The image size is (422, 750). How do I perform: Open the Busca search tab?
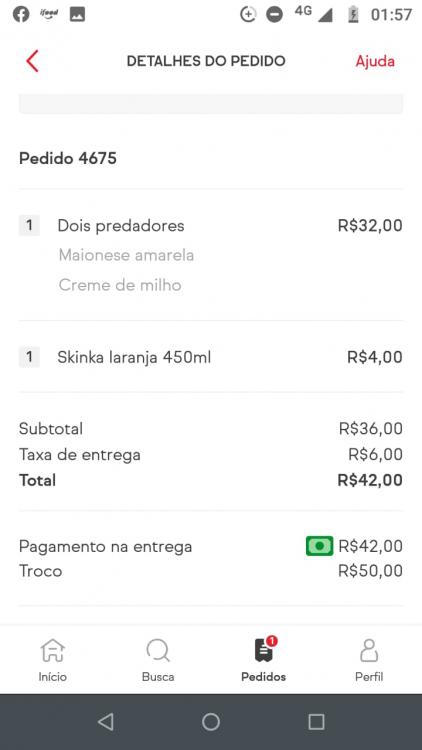pyautogui.click(x=158, y=660)
